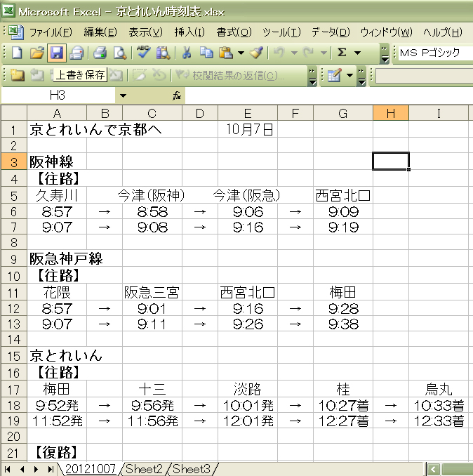Image resolution: width=473 pixels, height=476 pixels.
Task: Open the 挿入(I) menu
Action: [x=189, y=32]
